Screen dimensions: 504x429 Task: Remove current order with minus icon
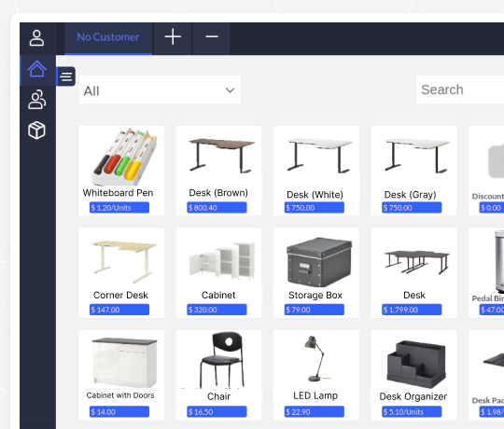(212, 37)
